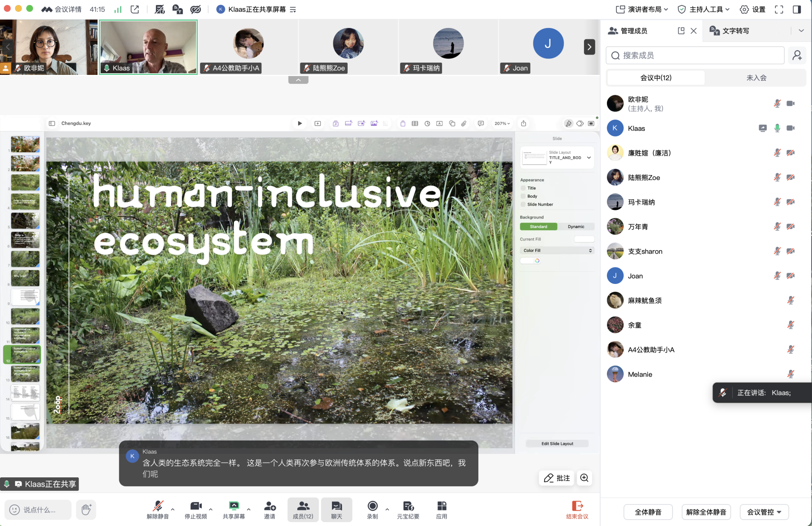Open the 成员(12) members panel

pos(303,509)
